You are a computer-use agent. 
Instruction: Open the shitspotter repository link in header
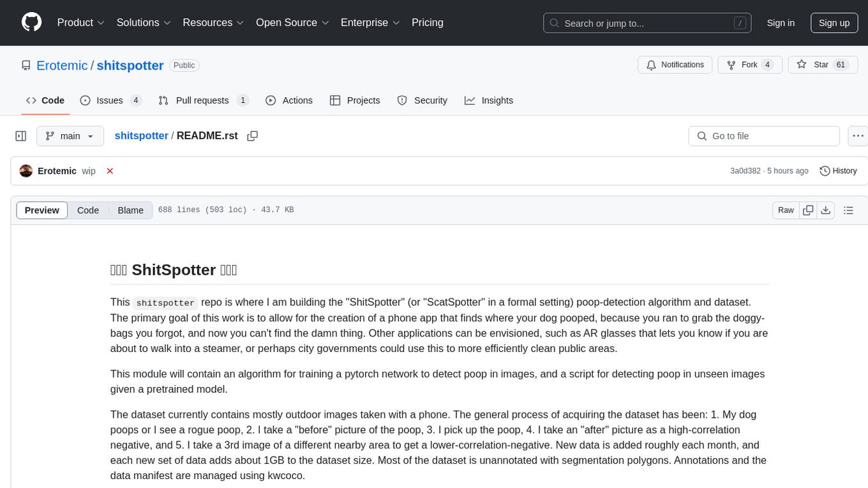[x=130, y=65]
